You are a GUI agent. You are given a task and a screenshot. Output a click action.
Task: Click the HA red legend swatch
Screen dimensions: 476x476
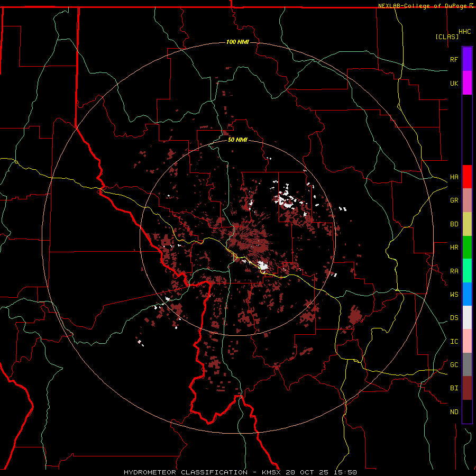click(x=467, y=177)
